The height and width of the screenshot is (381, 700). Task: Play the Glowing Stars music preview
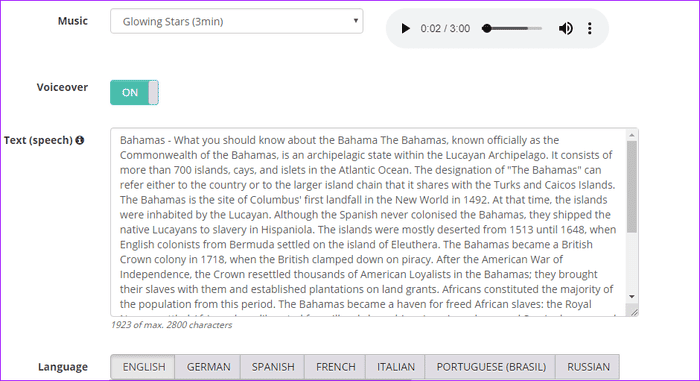[x=405, y=29]
